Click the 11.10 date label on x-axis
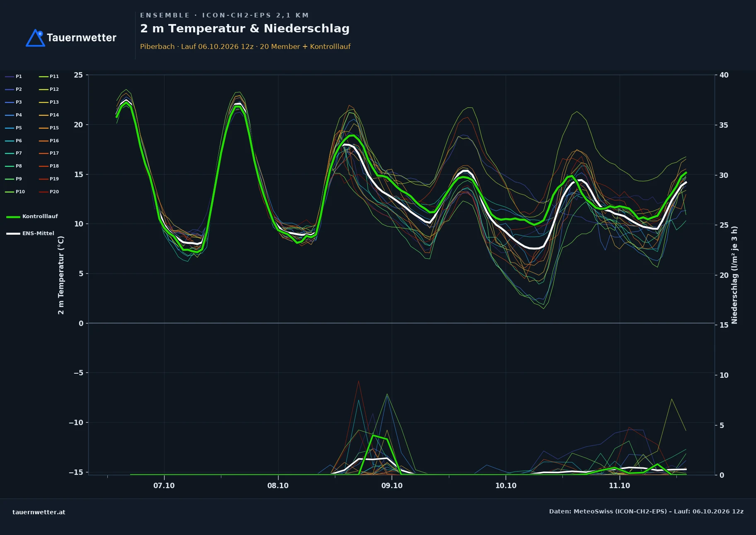The height and width of the screenshot is (535, 756). tap(620, 486)
